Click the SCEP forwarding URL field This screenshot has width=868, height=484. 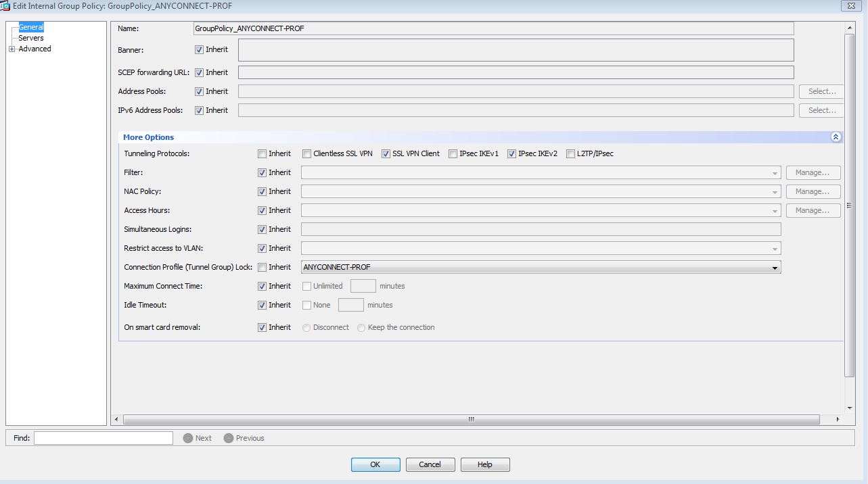point(516,72)
